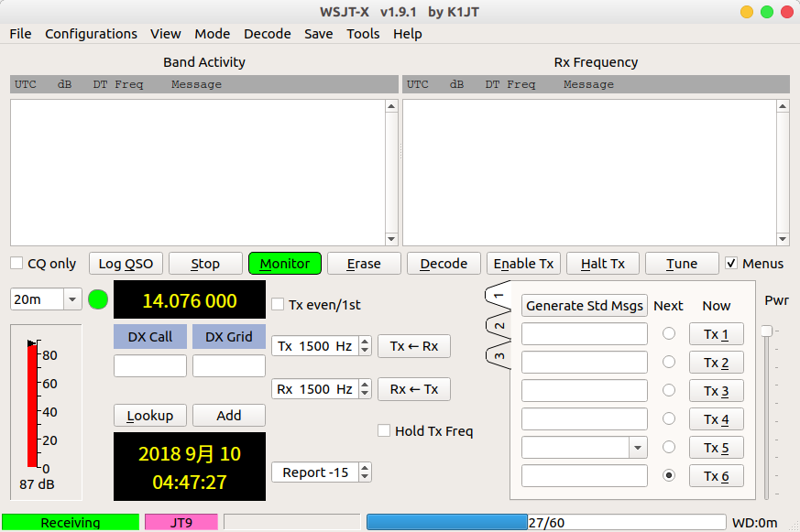Select the Next radio for Tx 6
This screenshot has height=532, width=800.
tap(668, 475)
